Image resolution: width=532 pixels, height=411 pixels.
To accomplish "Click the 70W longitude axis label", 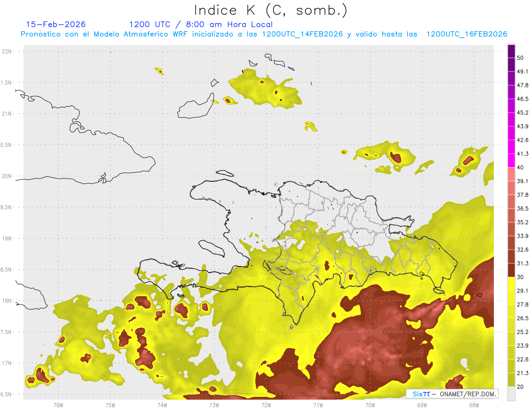I will [x=370, y=405].
